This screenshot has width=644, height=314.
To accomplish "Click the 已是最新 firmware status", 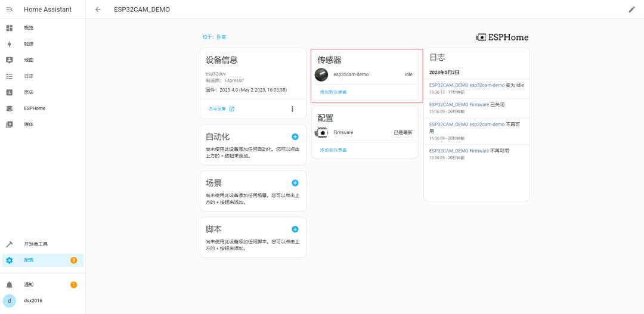I will (x=403, y=133).
